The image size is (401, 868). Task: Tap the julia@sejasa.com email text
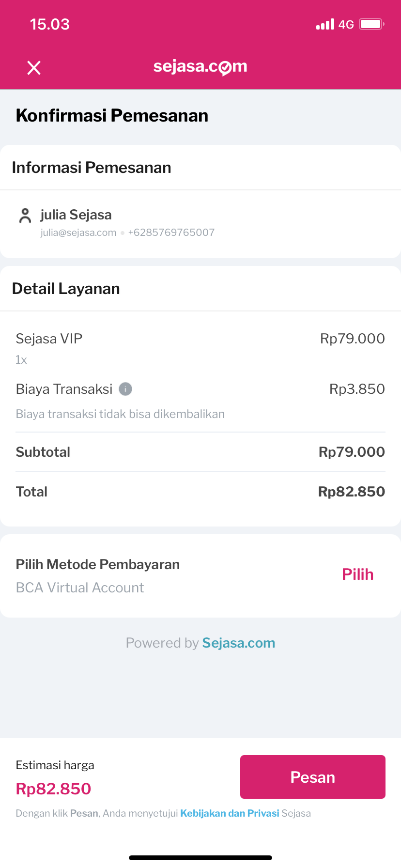pyautogui.click(x=78, y=232)
